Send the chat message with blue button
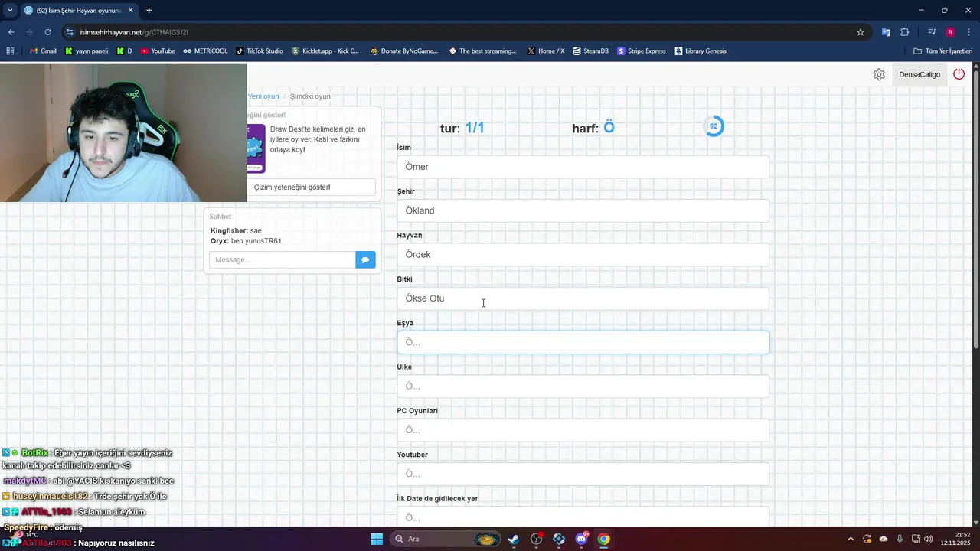Viewport: 980px width, 551px height. [365, 260]
